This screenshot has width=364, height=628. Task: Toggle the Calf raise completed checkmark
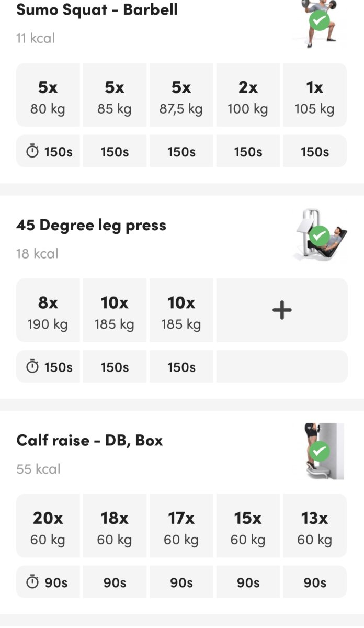click(x=319, y=451)
